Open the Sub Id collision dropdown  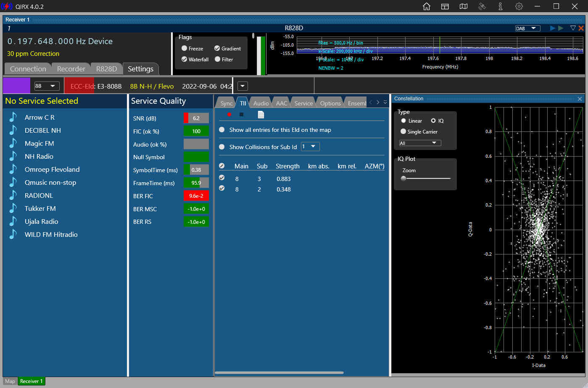[310, 147]
